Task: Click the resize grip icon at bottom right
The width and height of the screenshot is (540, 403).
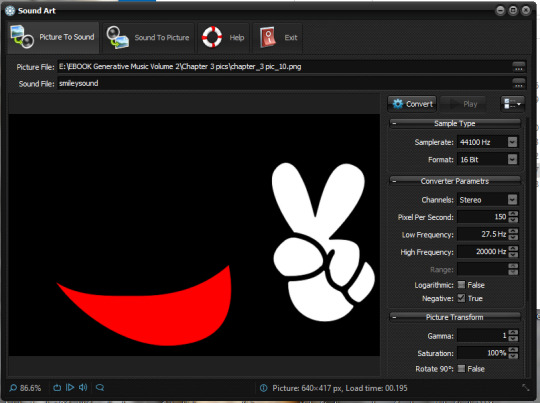Action: click(x=526, y=388)
